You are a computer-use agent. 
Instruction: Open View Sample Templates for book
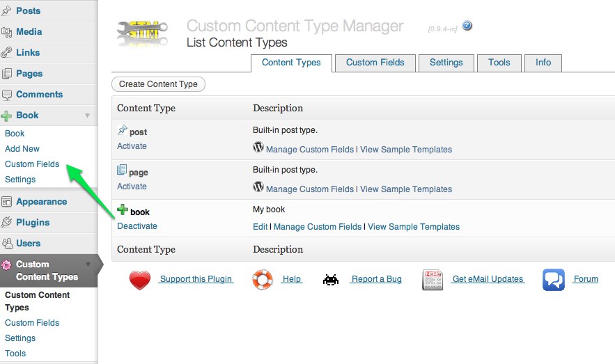click(414, 227)
